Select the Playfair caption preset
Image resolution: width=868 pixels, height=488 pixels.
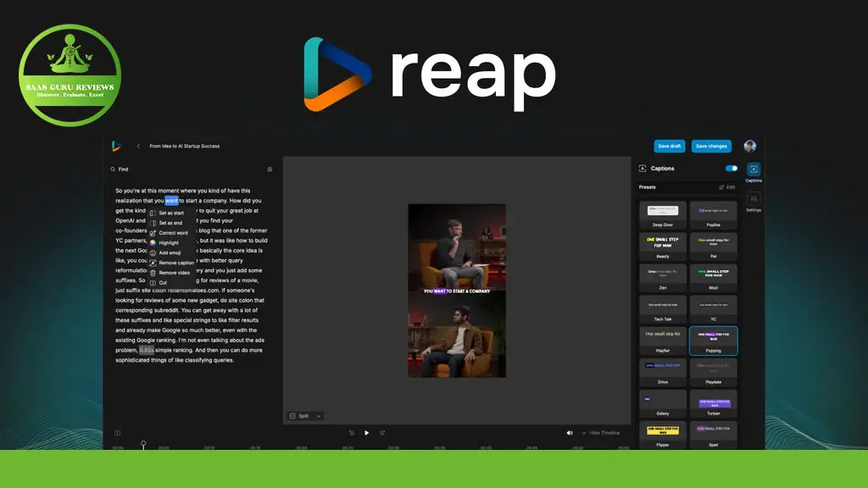(663, 341)
